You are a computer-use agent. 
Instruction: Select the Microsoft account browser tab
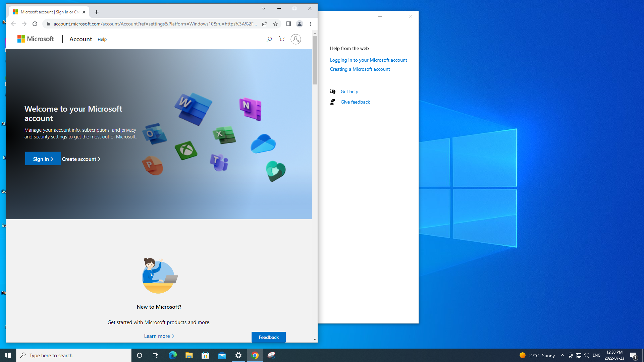(49, 12)
